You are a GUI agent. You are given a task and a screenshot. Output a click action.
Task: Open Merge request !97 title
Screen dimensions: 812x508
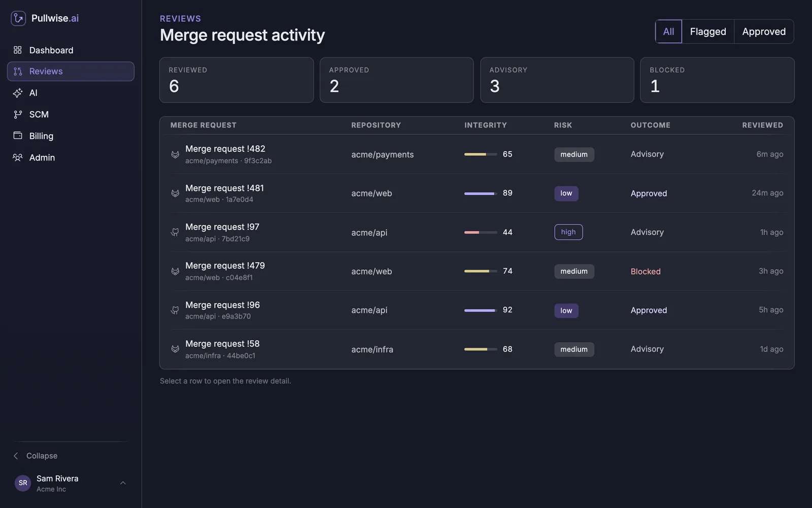222,227
